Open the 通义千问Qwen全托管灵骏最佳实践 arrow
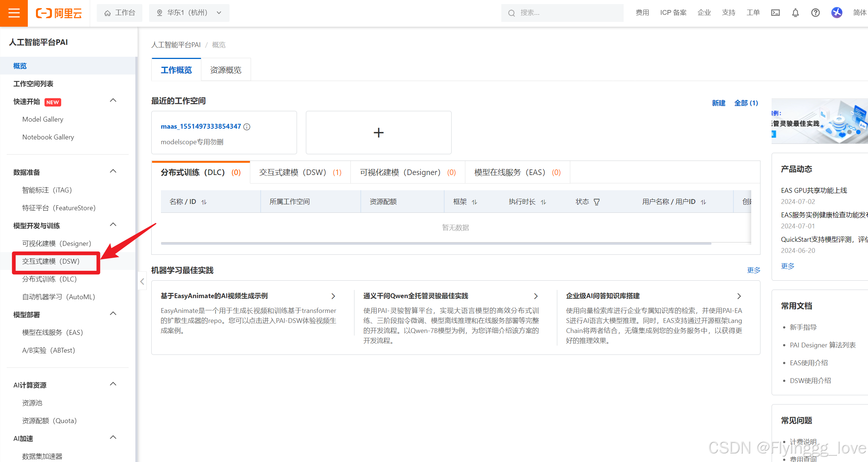 click(536, 296)
